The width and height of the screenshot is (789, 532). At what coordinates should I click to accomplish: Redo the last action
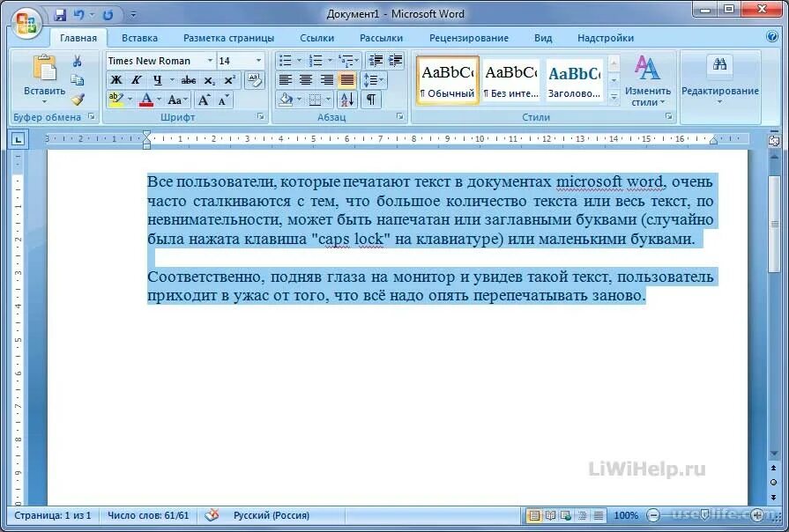tap(108, 15)
